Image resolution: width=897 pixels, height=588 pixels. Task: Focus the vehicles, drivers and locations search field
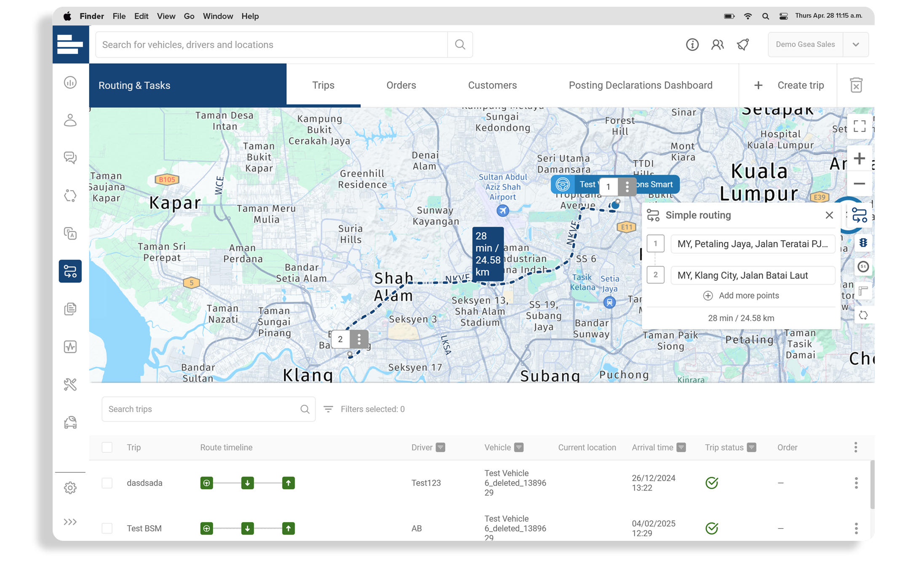[x=272, y=44]
